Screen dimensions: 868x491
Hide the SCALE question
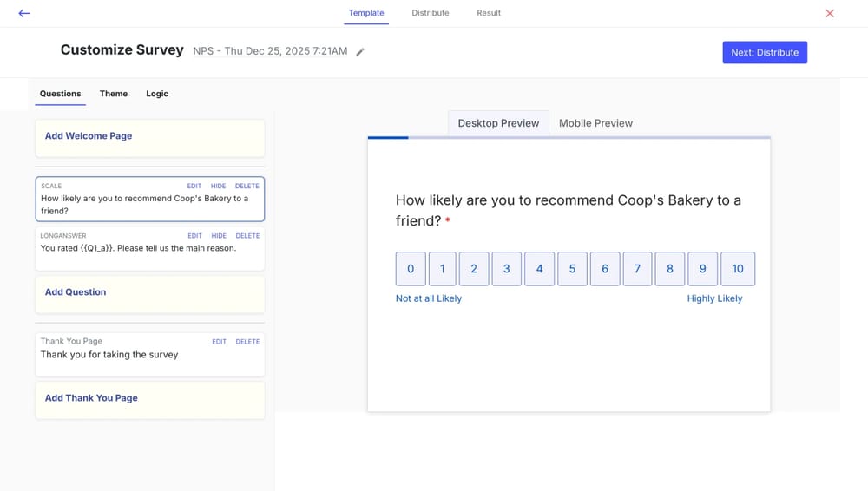coord(219,187)
